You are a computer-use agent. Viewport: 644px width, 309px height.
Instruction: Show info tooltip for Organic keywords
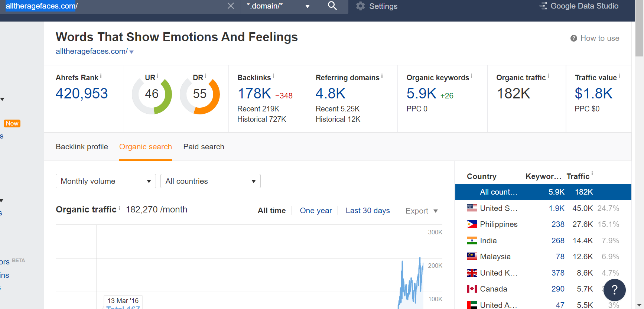click(472, 76)
